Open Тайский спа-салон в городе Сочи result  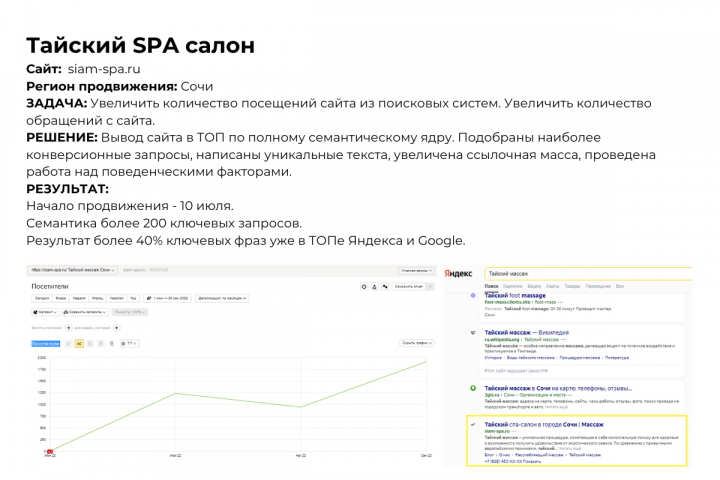[544, 424]
